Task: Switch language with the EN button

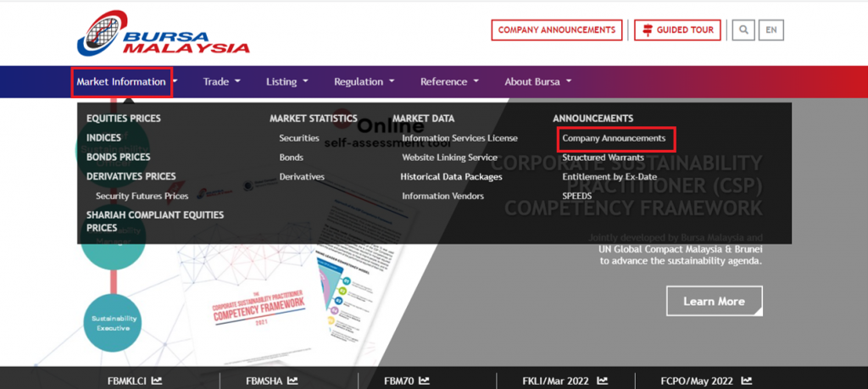Action: (771, 31)
